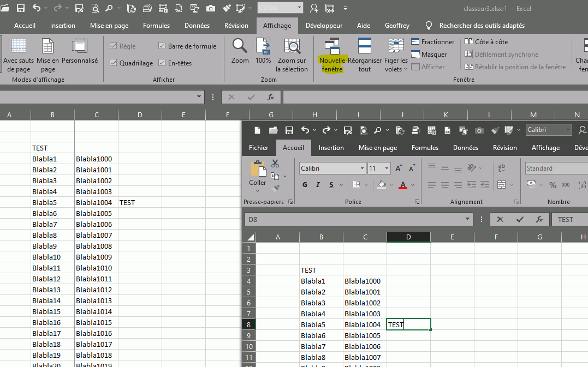Screen dimensions: 588x367
Task: Open the font size 11 dropdown
Action: click(387, 169)
